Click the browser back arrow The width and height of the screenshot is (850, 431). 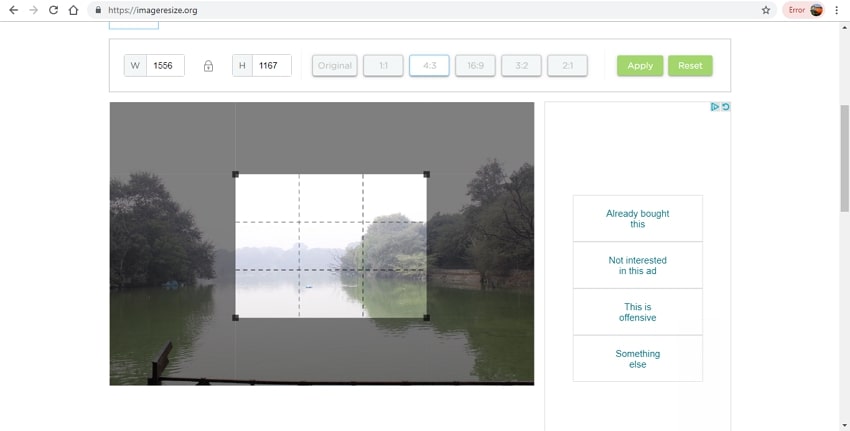click(x=13, y=10)
